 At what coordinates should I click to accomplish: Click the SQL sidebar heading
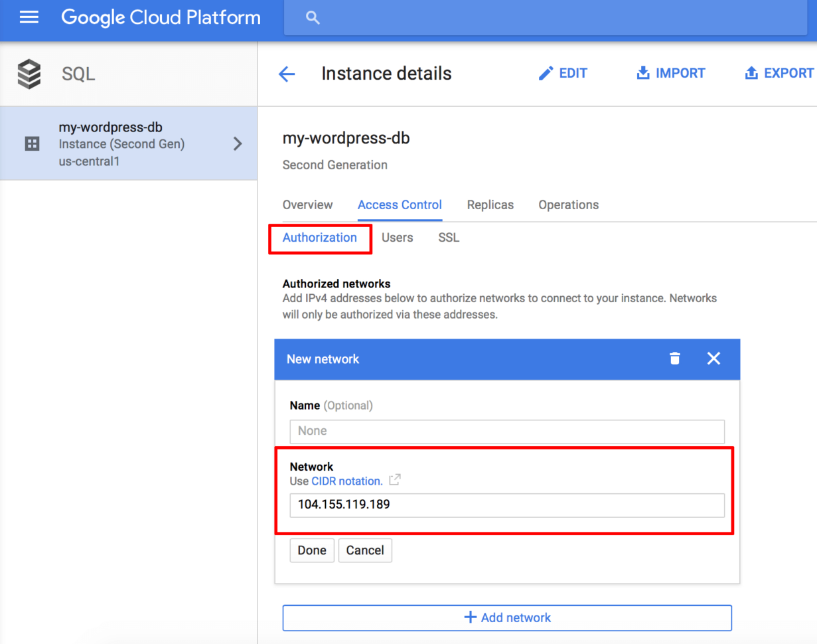pyautogui.click(x=78, y=74)
